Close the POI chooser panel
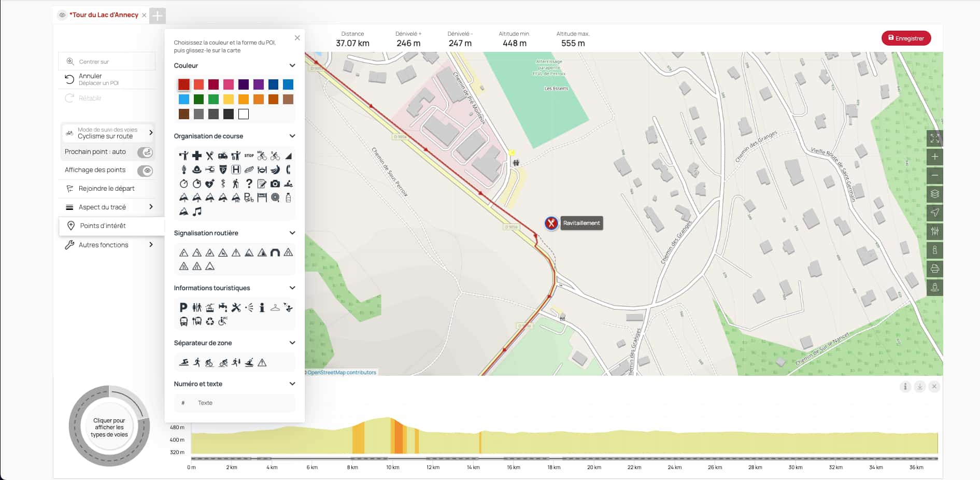Image resolution: width=980 pixels, height=480 pixels. [297, 38]
